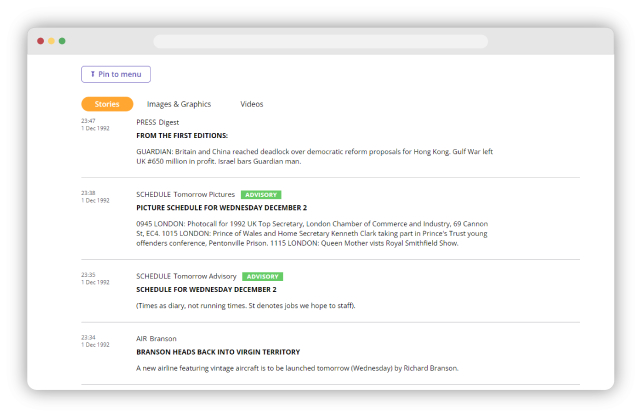This screenshot has height=417, width=641.
Task: Open 'SCHEDULE FOR WEDNESDAY DECEMBER 2' headline
Action: 206,289
